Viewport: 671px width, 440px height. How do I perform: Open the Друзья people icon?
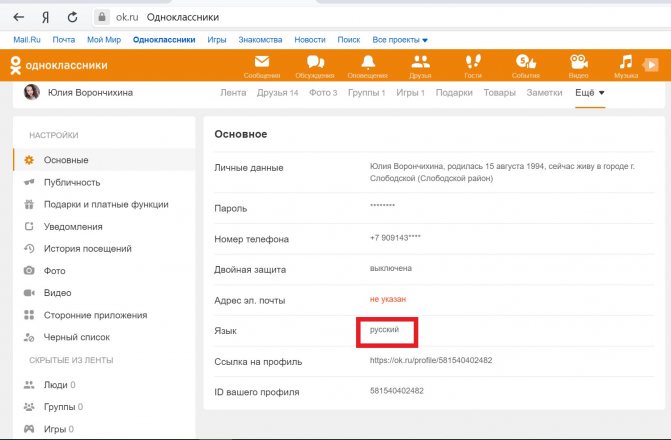[420, 62]
